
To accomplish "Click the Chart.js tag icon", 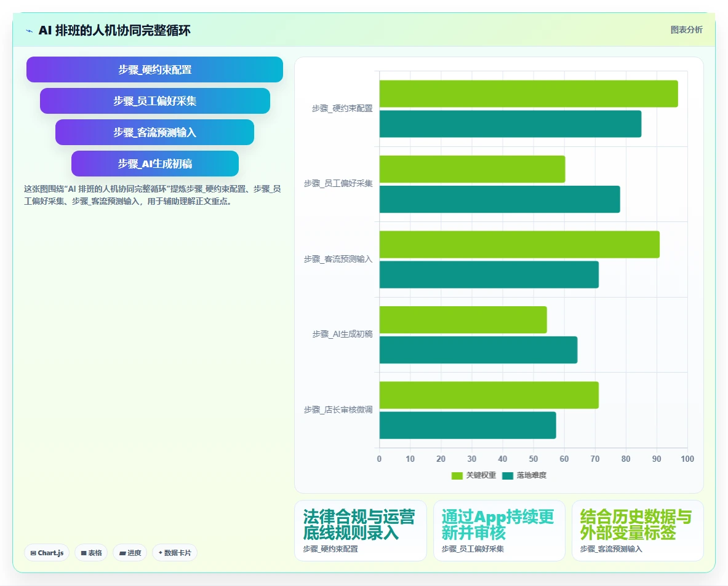I will point(33,553).
